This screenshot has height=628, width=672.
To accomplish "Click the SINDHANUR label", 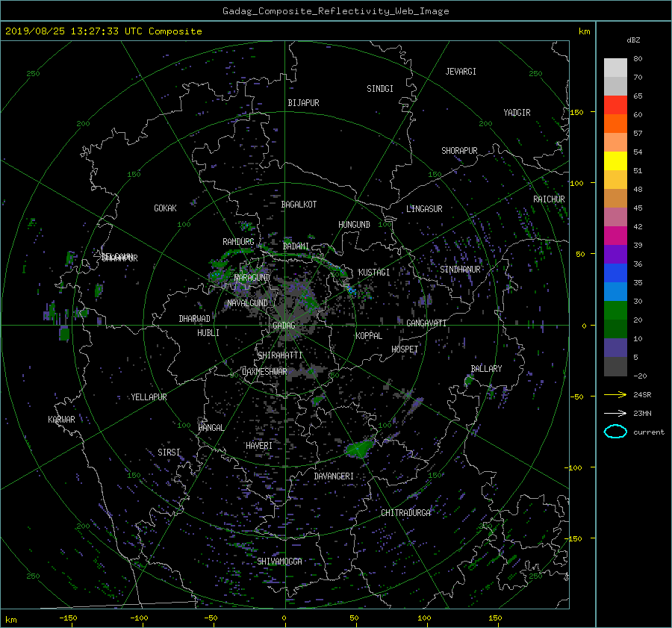I will pos(460,270).
